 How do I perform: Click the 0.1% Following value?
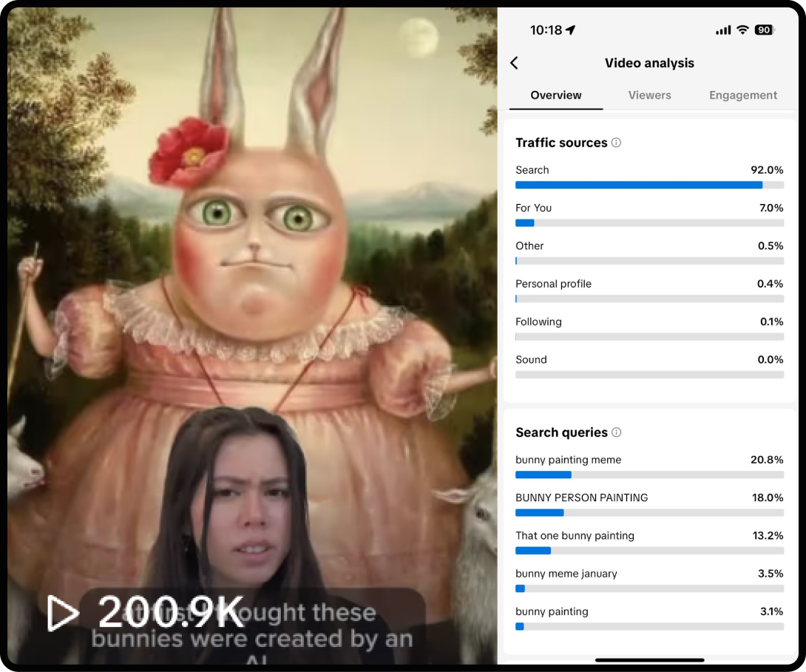click(771, 322)
